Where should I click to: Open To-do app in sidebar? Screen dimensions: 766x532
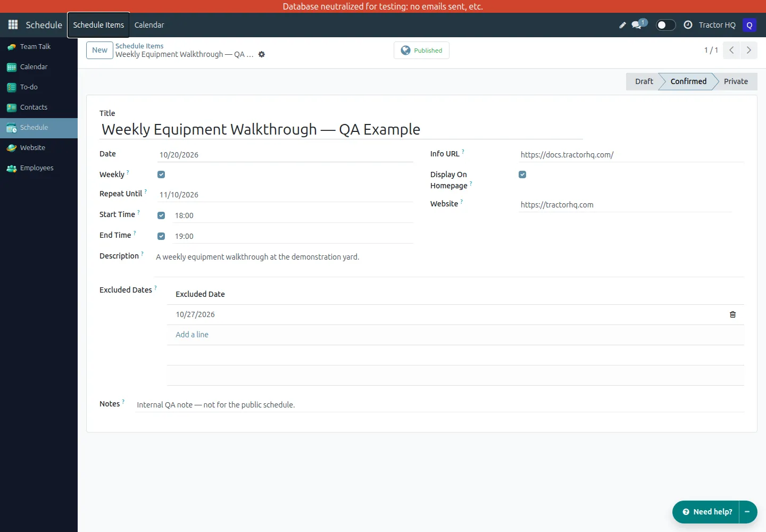[x=39, y=87]
